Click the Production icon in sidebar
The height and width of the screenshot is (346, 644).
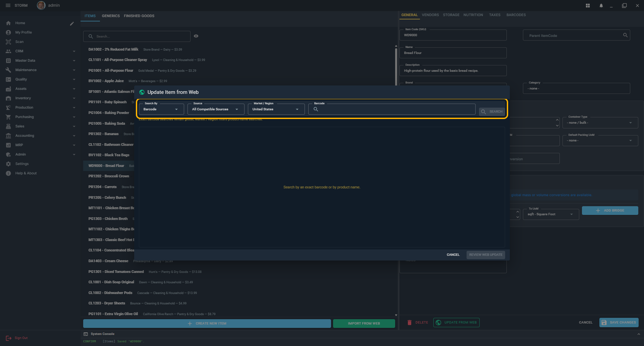pyautogui.click(x=8, y=108)
